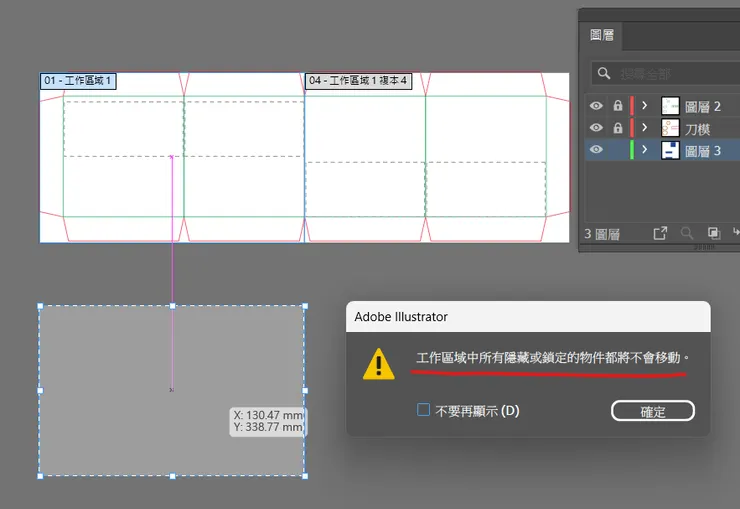This screenshot has width=740, height=509.
Task: Click the bottom-right handle of dragged artboard
Action: click(305, 476)
